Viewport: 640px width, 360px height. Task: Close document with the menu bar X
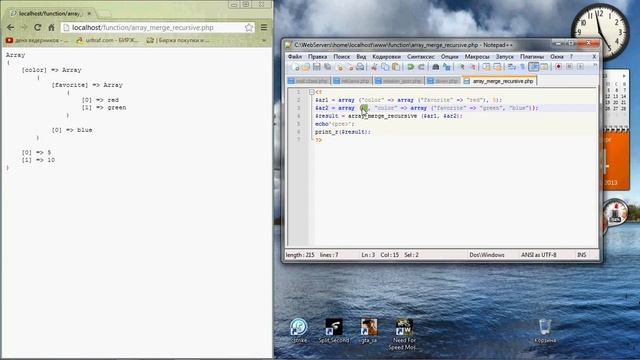tap(594, 57)
